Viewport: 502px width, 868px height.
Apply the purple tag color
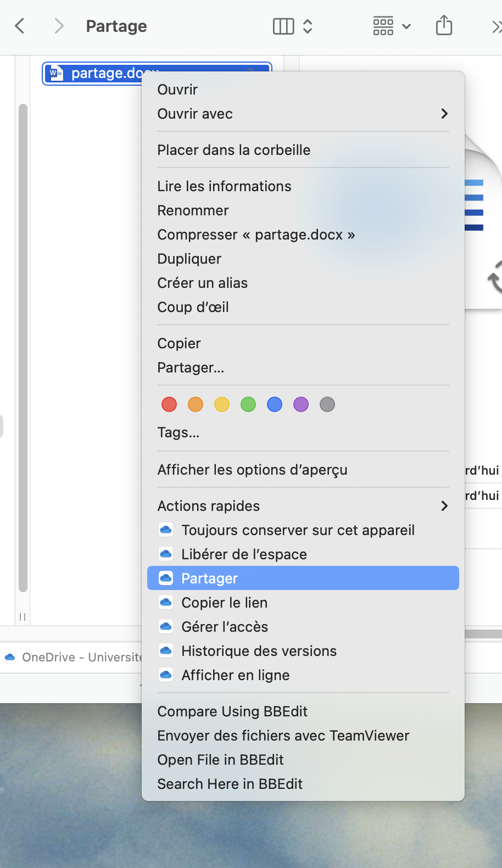(x=301, y=405)
